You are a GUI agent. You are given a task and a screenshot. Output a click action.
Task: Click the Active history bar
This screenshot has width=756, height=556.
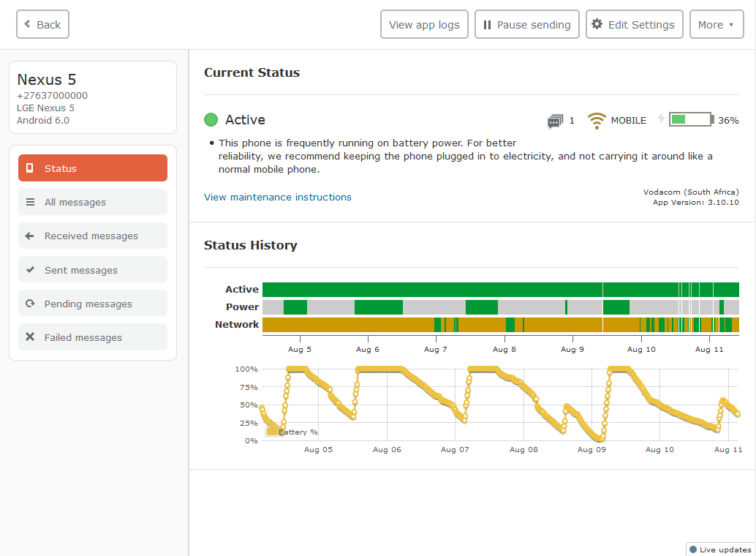coord(500,290)
